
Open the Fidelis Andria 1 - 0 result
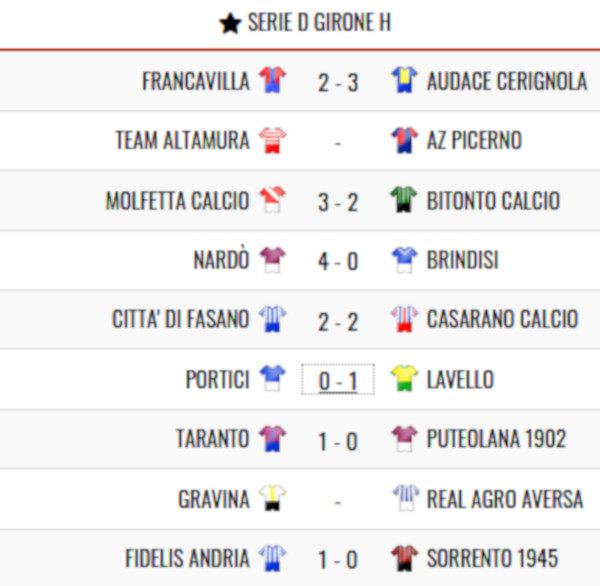[x=338, y=560]
